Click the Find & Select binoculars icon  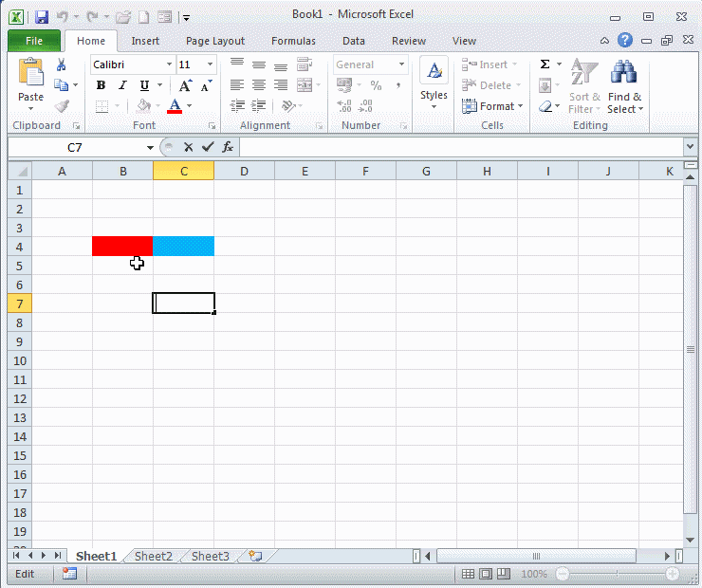click(x=624, y=74)
